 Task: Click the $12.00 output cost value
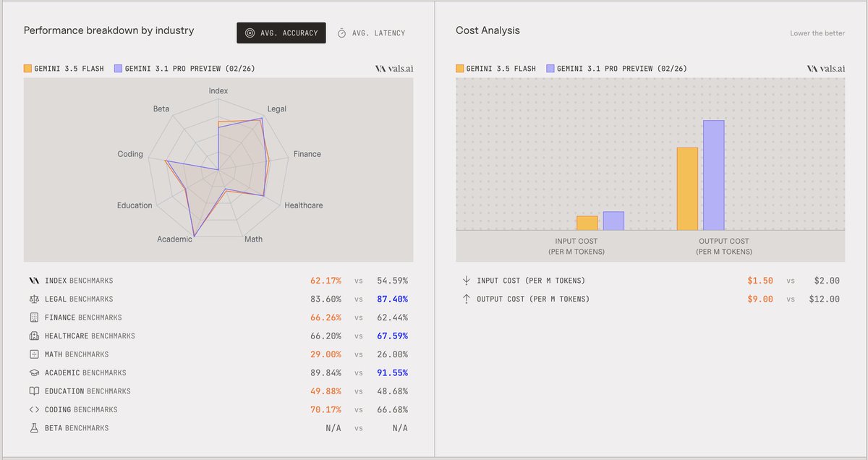click(x=824, y=299)
